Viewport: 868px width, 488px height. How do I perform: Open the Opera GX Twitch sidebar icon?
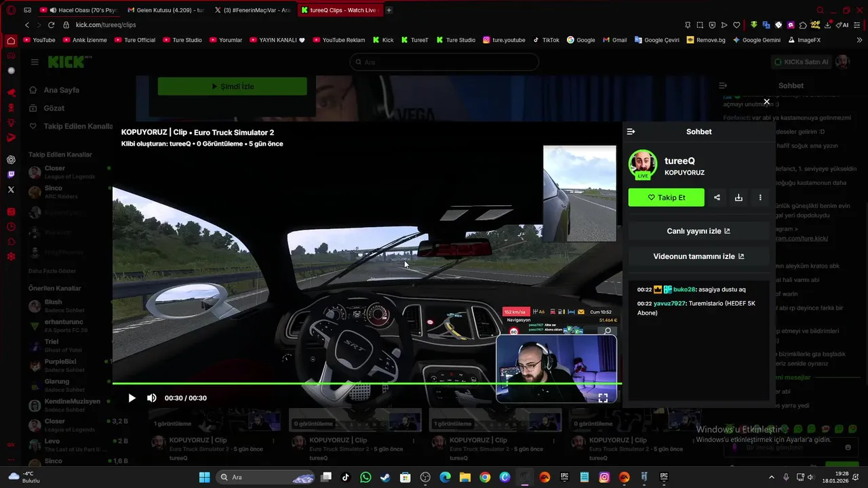11,174
